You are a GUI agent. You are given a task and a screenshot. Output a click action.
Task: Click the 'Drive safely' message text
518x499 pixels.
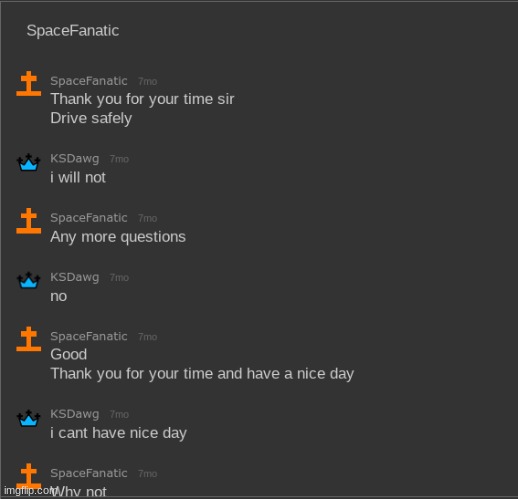tap(91, 119)
